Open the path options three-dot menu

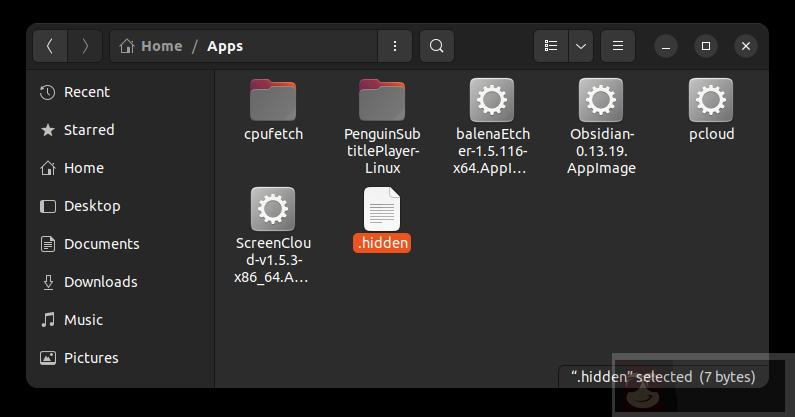click(x=396, y=46)
